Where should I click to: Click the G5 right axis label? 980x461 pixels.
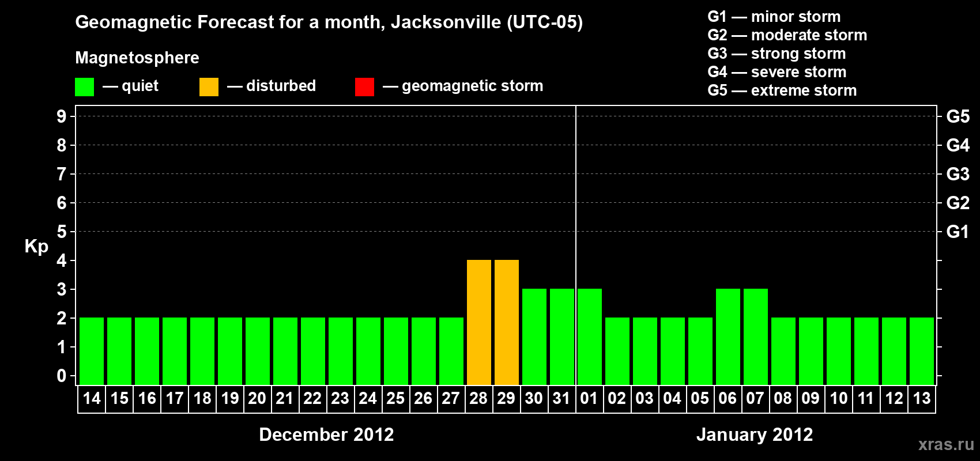coord(958,116)
